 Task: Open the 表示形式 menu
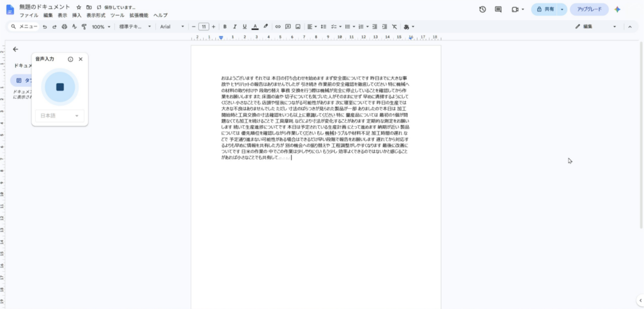(x=96, y=15)
